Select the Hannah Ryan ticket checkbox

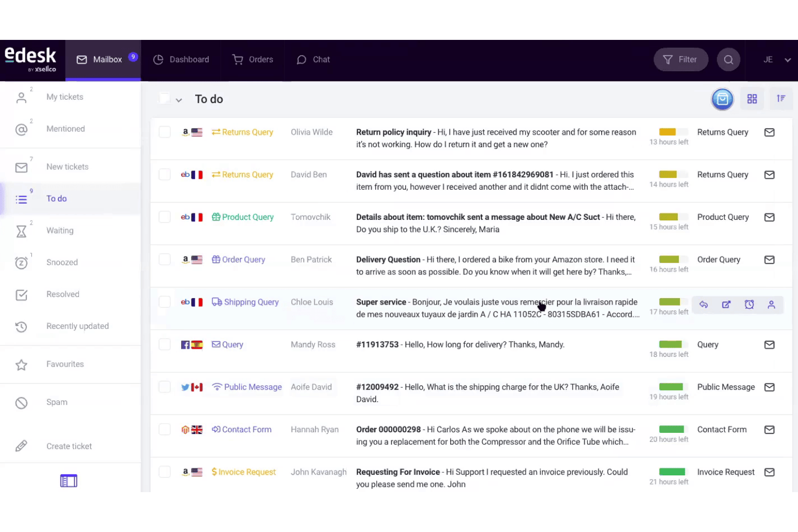pyautogui.click(x=164, y=430)
